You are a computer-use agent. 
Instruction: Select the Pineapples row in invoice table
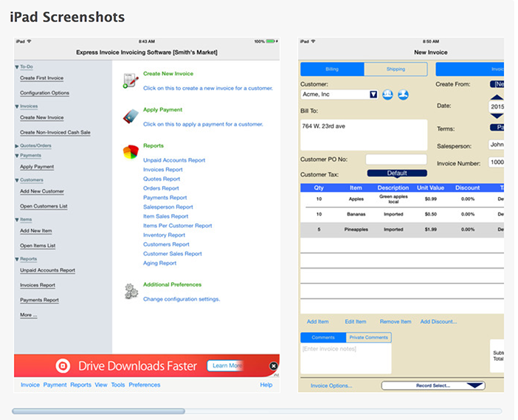(402, 230)
